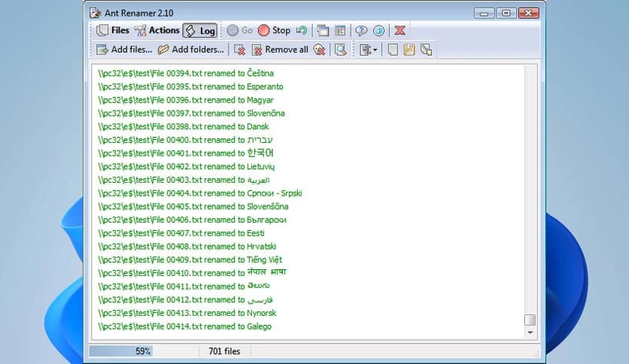Click Add files button
Viewport: 629px width, 364px height.
pos(124,50)
